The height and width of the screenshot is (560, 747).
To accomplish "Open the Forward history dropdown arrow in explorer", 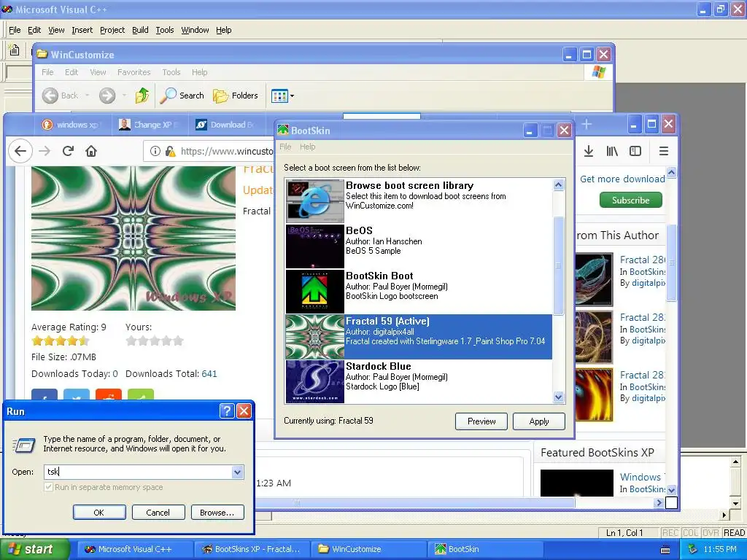I will click(124, 96).
